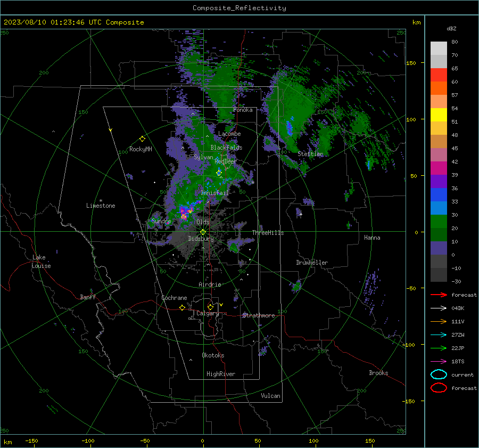479x448 pixels.
Task: Click the yellow diamond marker near RedDeer
Action: tap(219, 173)
